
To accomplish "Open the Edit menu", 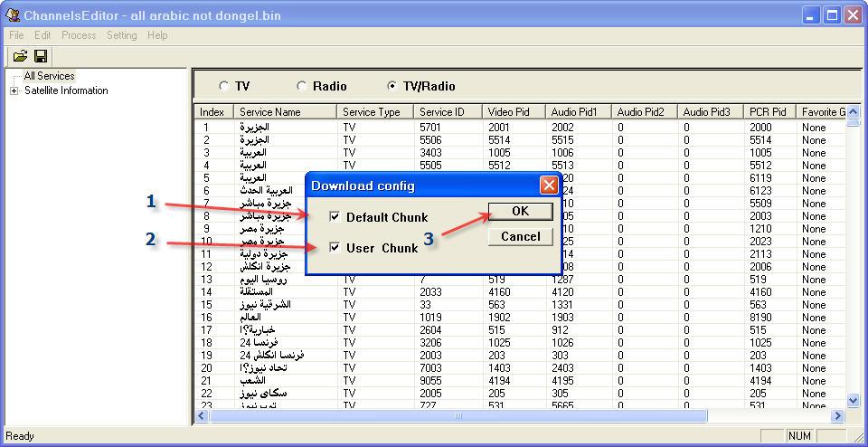I will [42, 35].
